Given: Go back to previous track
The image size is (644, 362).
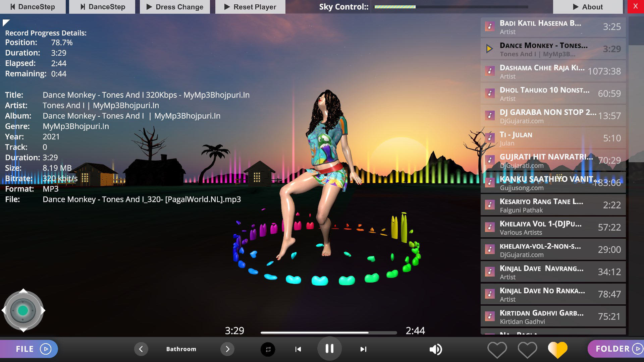Looking at the screenshot, I should pyautogui.click(x=298, y=349).
